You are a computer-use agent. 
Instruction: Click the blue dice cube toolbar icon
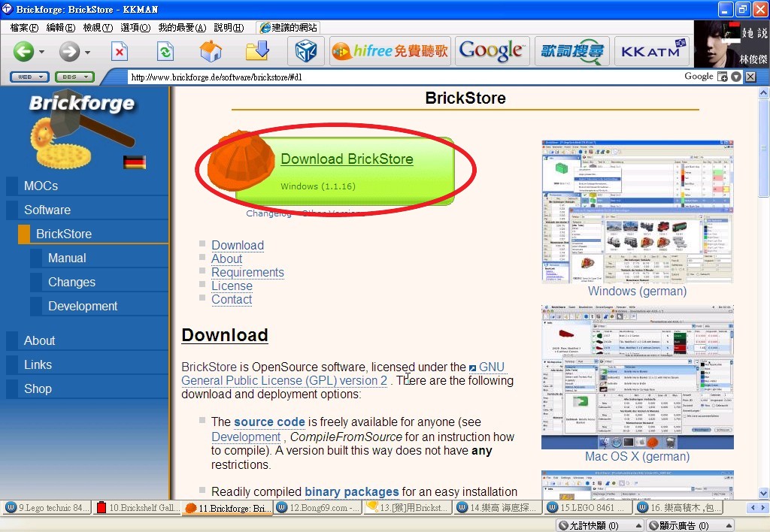(305, 51)
